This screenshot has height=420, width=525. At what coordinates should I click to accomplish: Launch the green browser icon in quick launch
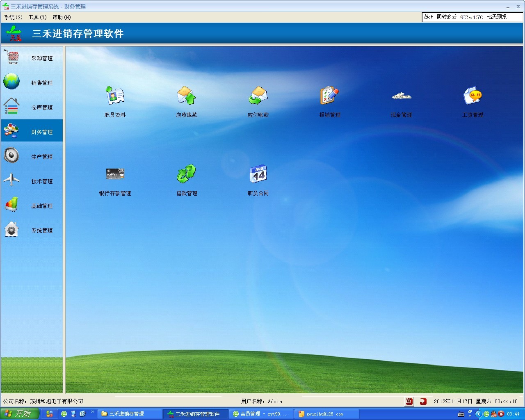(64, 414)
